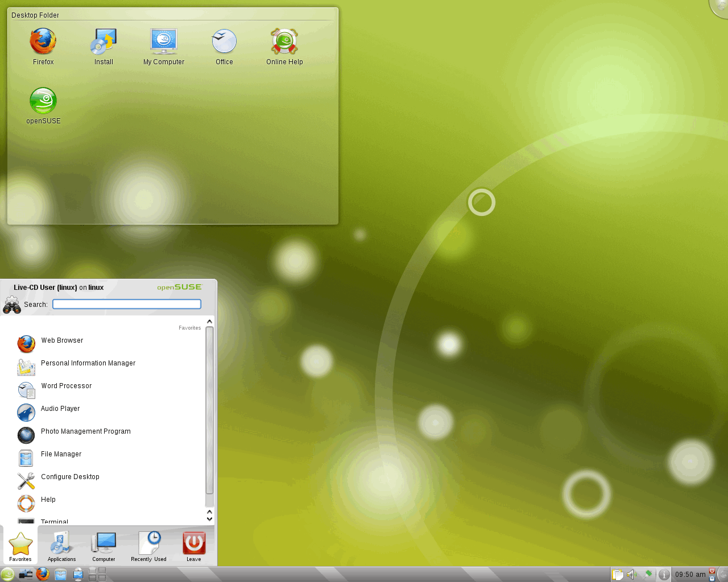Switch to the Leave tab

click(x=193, y=547)
